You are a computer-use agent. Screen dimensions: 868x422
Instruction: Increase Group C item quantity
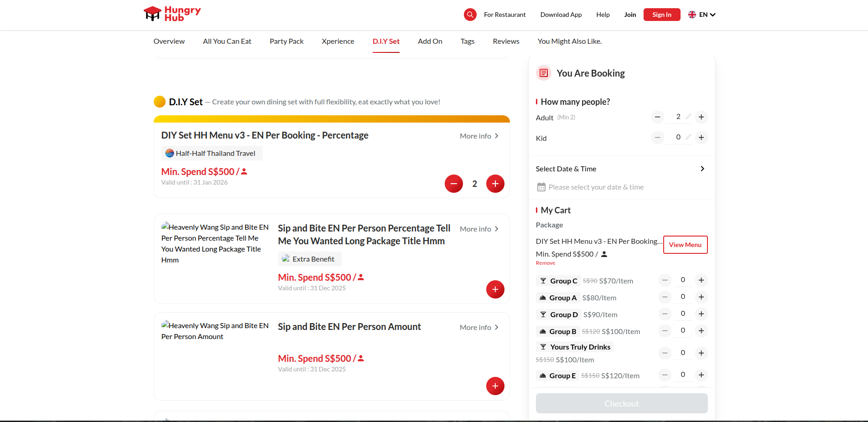[x=701, y=280]
